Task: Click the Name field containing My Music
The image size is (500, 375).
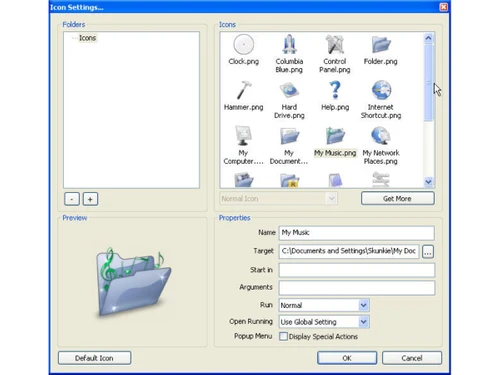Action: [x=357, y=233]
